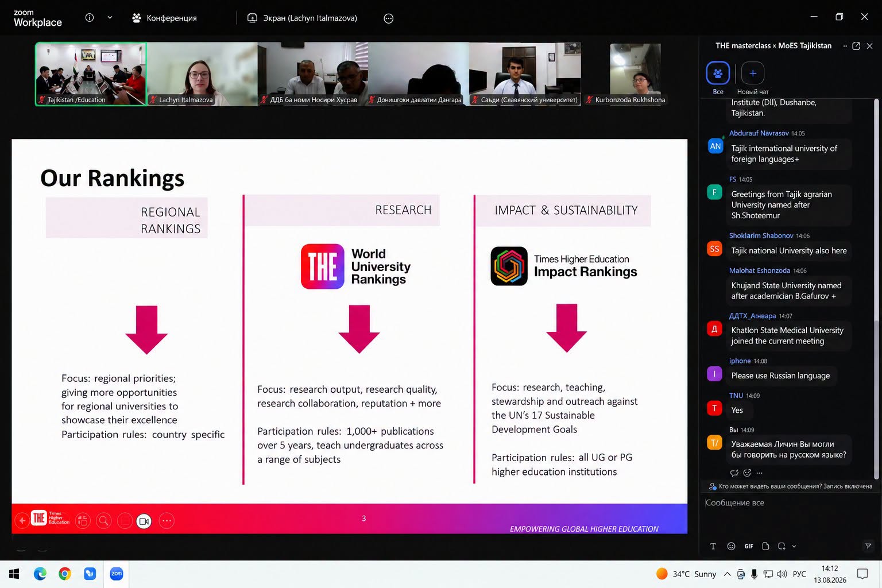This screenshot has width=882, height=588.
Task: Click Abdurauf Navrasov's AN avatar
Action: [x=715, y=146]
